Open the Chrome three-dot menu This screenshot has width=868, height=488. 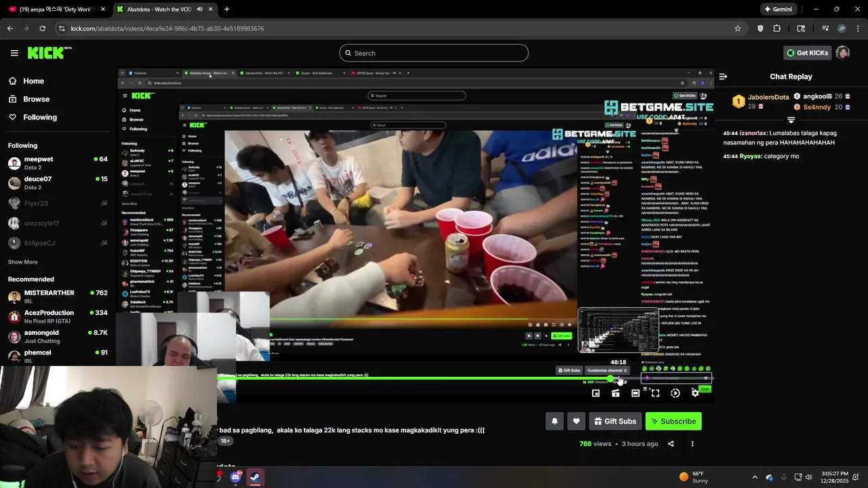(859, 28)
